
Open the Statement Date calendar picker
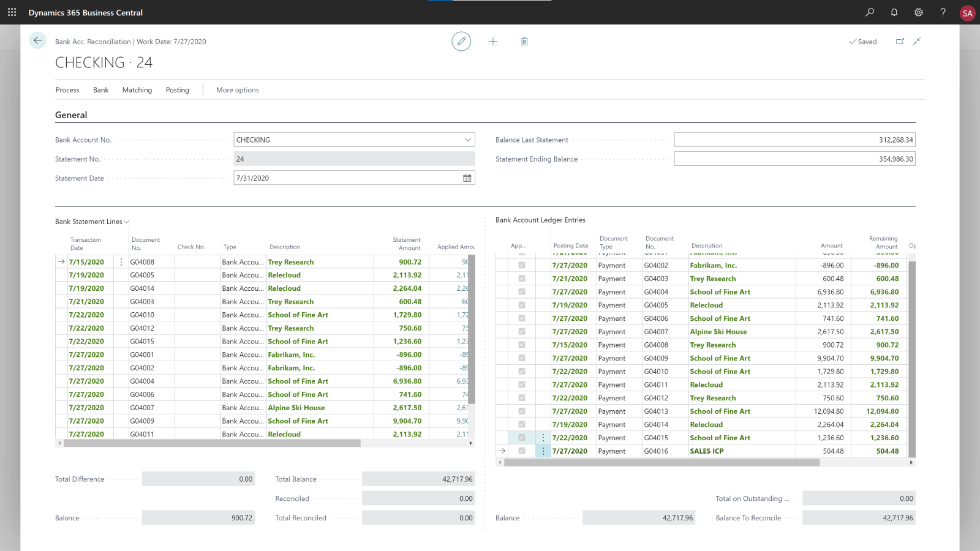pyautogui.click(x=467, y=178)
